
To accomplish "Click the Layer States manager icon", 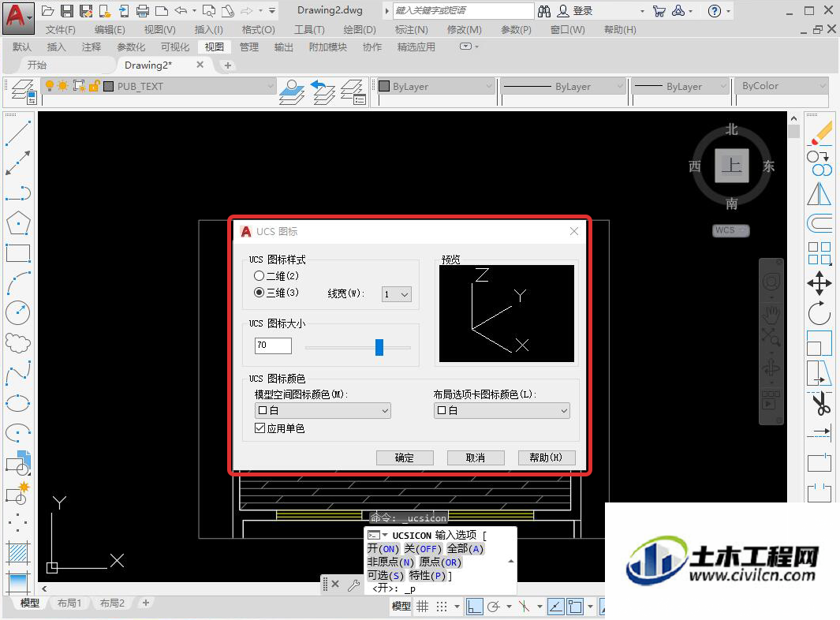I will click(353, 92).
